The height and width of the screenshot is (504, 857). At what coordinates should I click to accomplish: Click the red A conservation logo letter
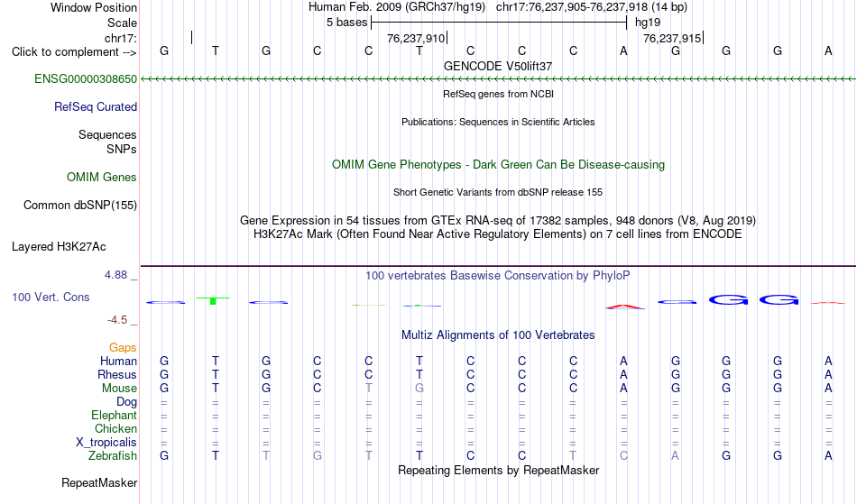click(x=625, y=307)
